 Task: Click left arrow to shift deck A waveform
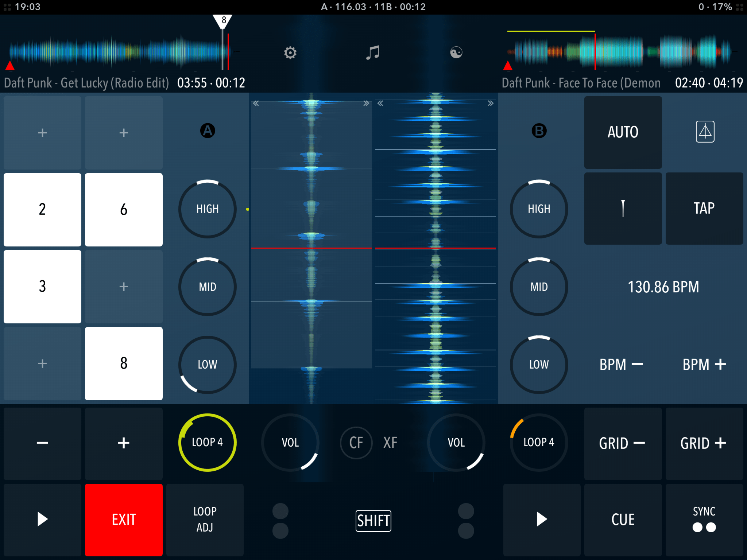(x=256, y=103)
